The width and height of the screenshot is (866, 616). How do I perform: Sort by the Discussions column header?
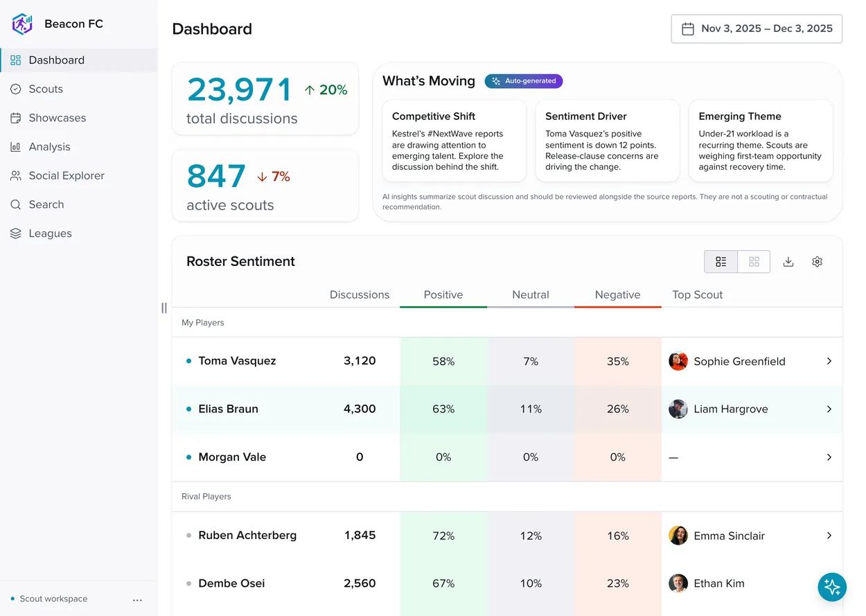click(360, 294)
